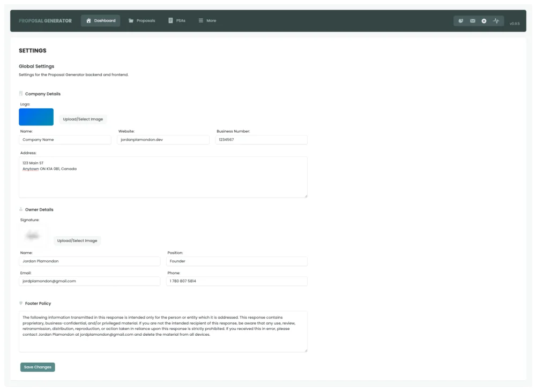Click the folder icon beside Proposals

click(131, 20)
